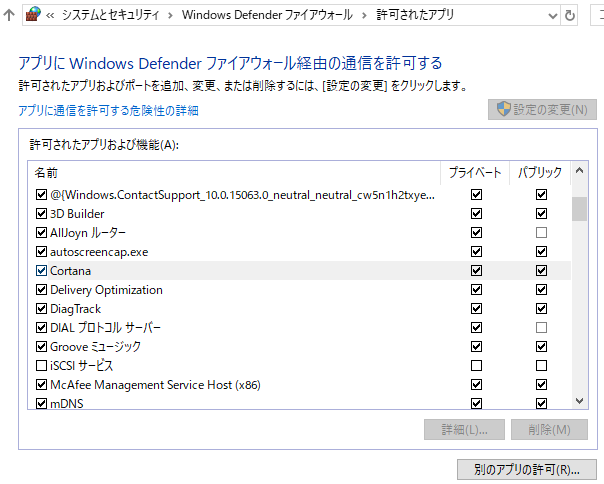Toggle Groove ミュージック name checkbox
The height and width of the screenshot is (484, 604).
[x=41, y=346]
